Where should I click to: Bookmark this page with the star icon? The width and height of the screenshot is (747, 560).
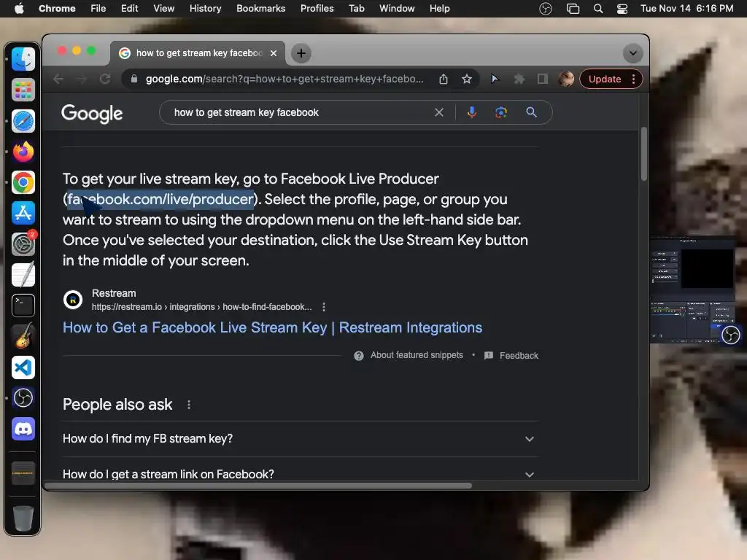(467, 79)
